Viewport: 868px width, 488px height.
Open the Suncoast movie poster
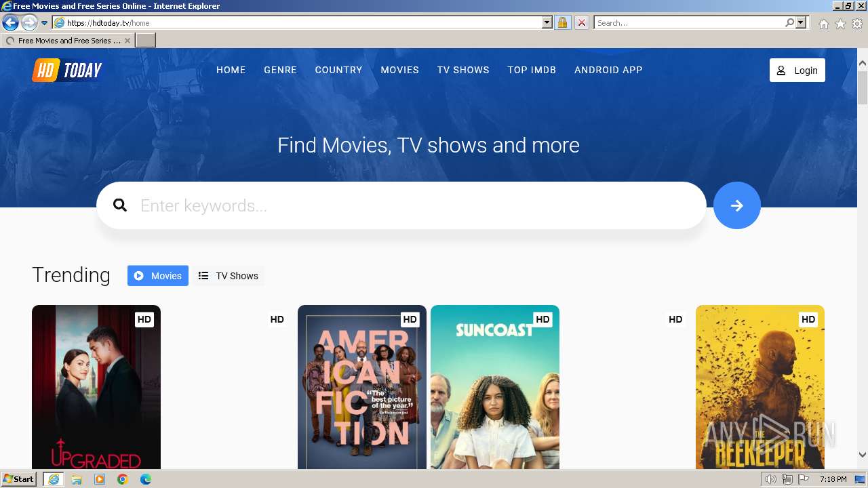click(495, 387)
